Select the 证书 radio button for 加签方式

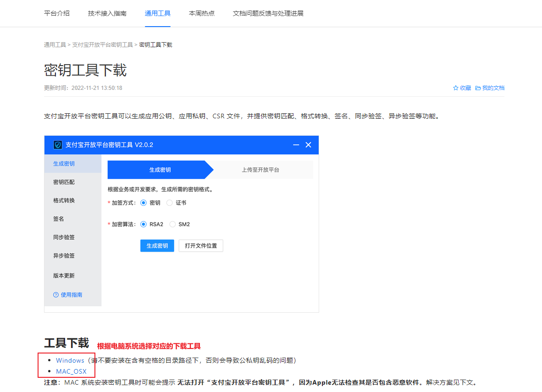(x=169, y=203)
